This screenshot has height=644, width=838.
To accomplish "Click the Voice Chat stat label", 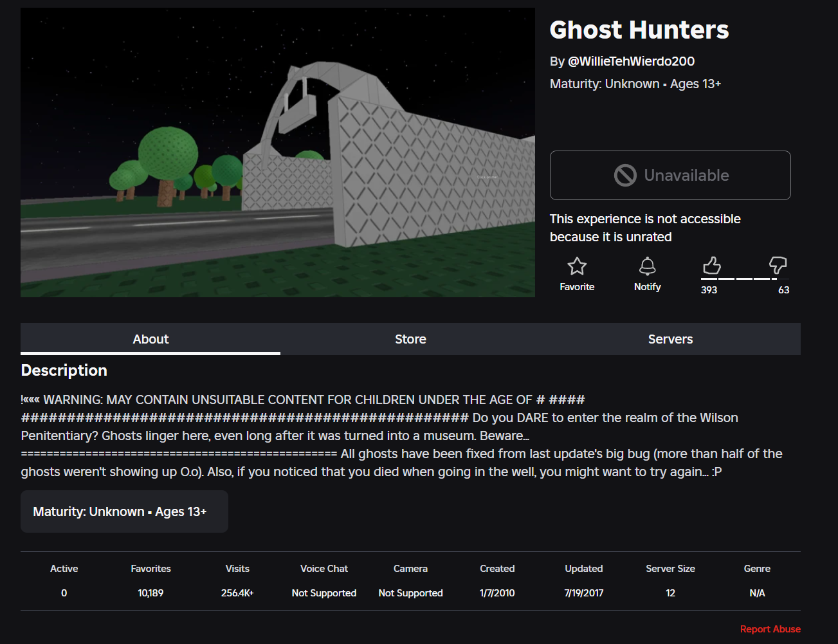I will tap(324, 569).
